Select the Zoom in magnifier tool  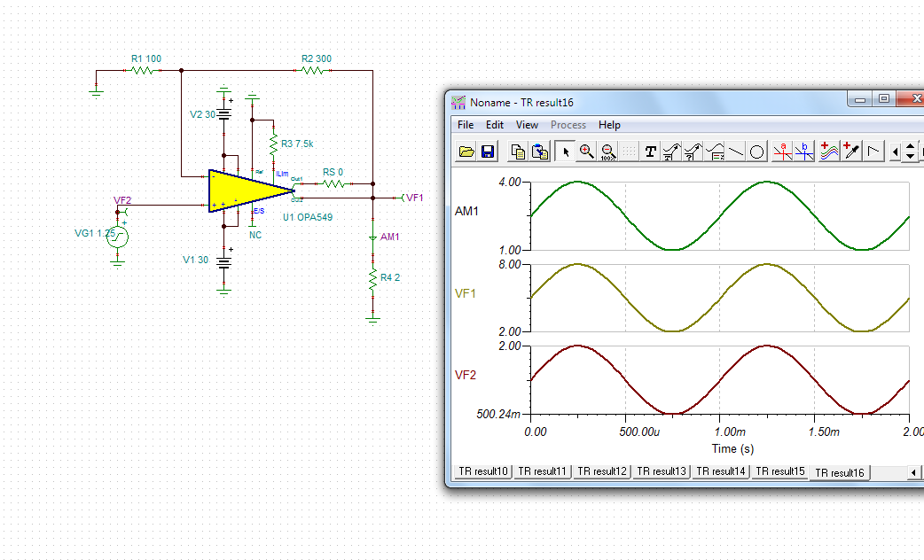point(586,152)
